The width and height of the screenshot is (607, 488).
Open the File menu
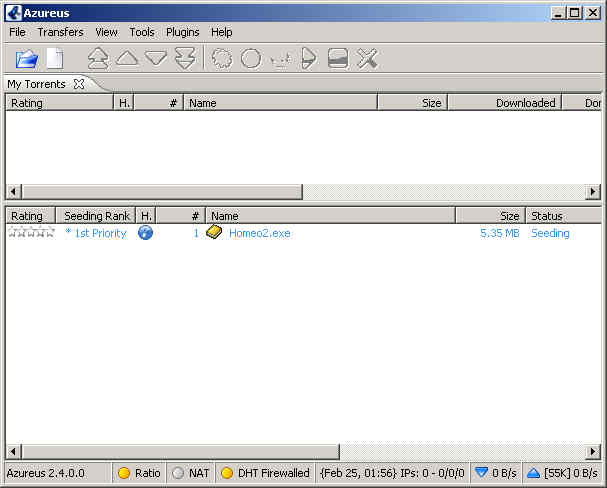click(17, 32)
